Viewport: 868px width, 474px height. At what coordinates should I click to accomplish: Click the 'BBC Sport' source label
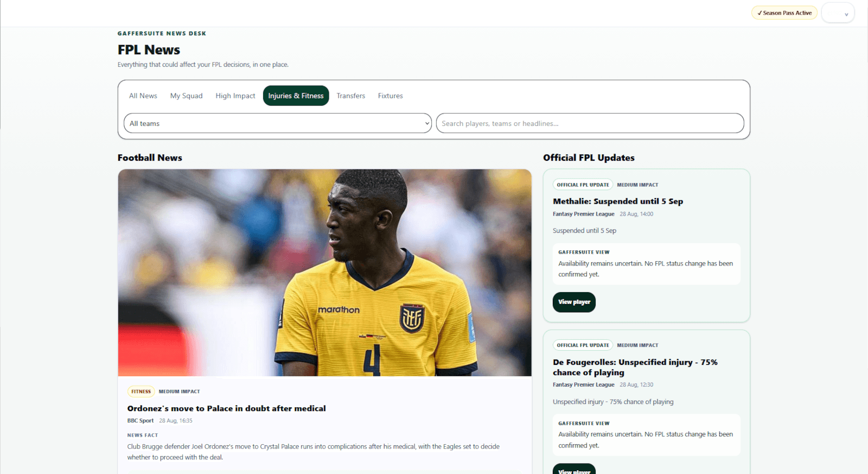(141, 421)
